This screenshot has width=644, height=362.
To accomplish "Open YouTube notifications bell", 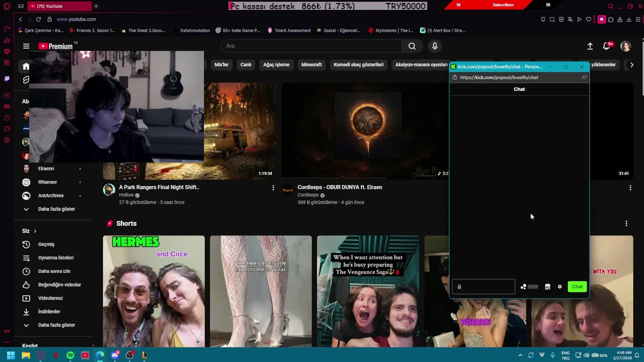I will [607, 46].
